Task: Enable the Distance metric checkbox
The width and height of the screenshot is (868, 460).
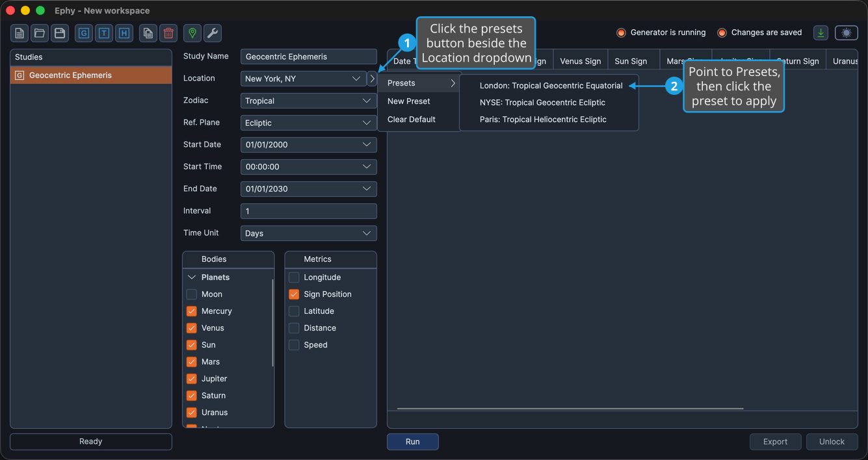Action: pos(294,328)
